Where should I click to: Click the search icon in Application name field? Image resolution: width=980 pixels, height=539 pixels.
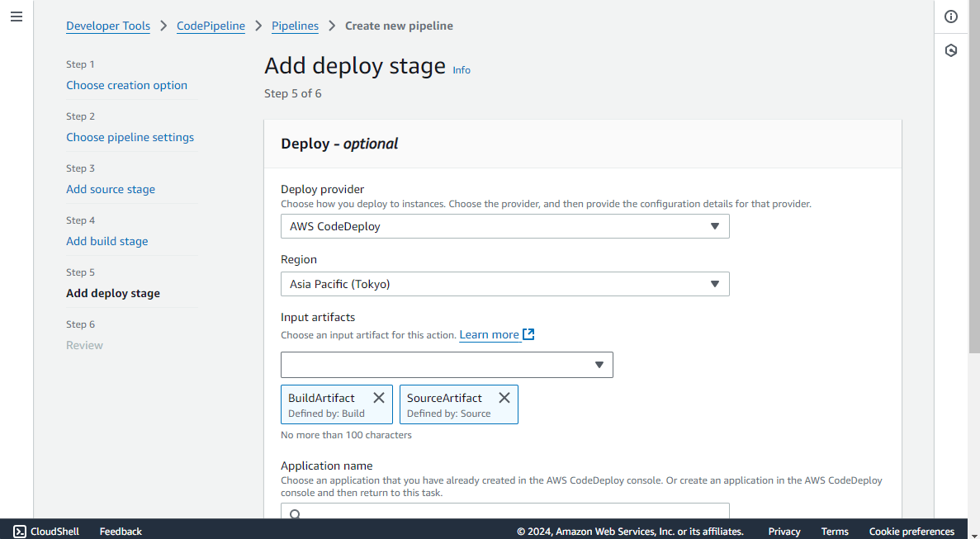click(x=295, y=514)
